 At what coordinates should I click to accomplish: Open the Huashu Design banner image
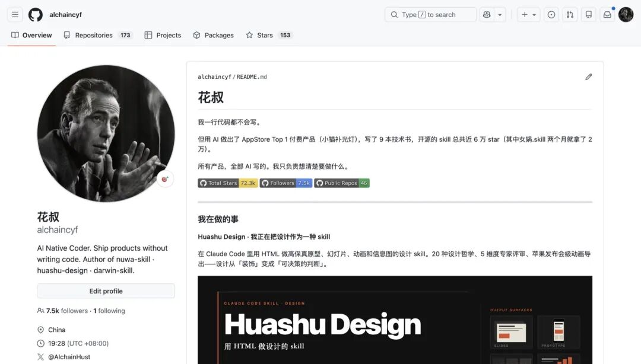pyautogui.click(x=395, y=320)
